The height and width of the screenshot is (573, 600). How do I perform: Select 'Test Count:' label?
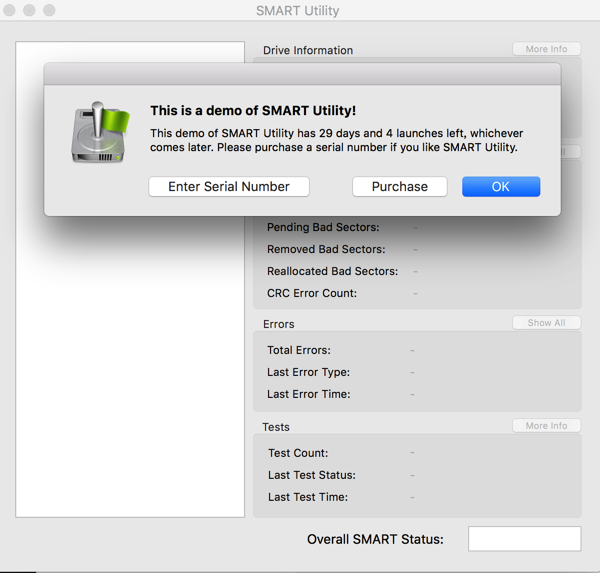click(298, 453)
